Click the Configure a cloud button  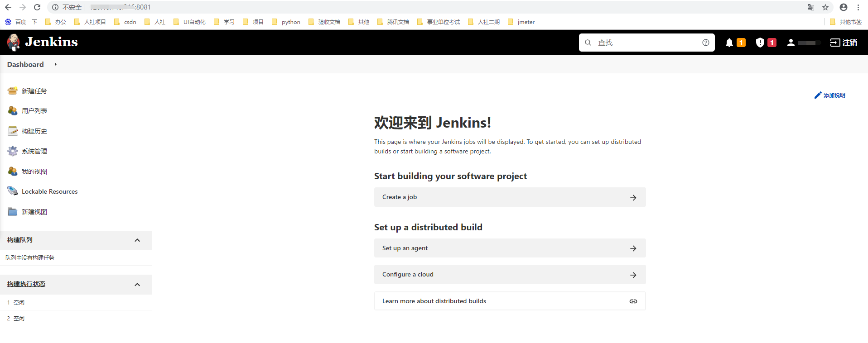[x=510, y=275]
